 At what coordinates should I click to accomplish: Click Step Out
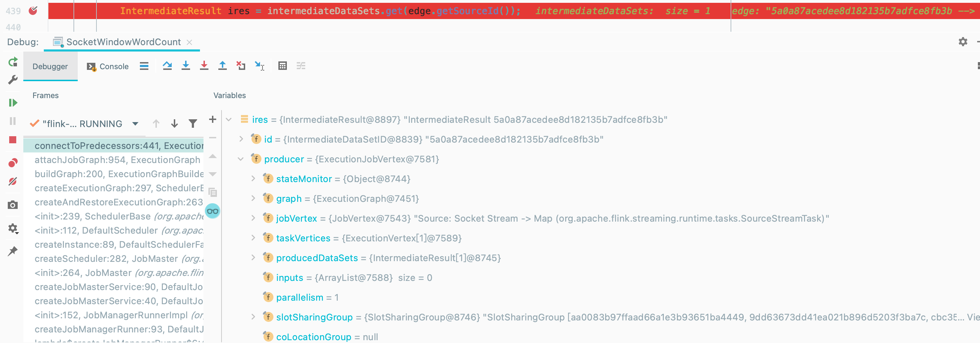(x=223, y=66)
